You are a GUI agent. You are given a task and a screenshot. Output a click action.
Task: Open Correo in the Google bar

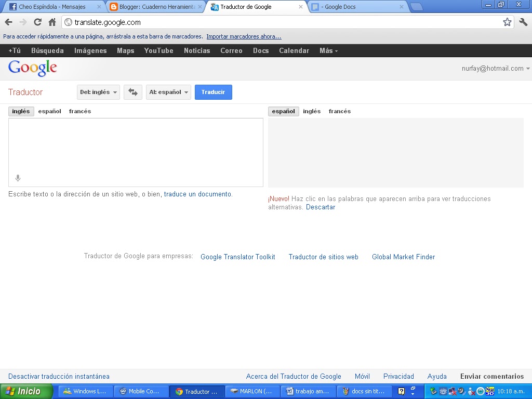231,50
